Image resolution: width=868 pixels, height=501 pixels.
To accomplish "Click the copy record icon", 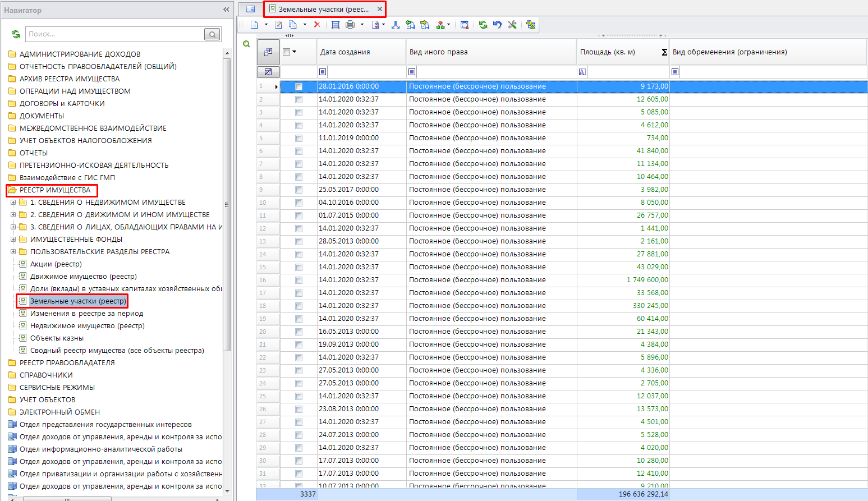I will point(293,25).
